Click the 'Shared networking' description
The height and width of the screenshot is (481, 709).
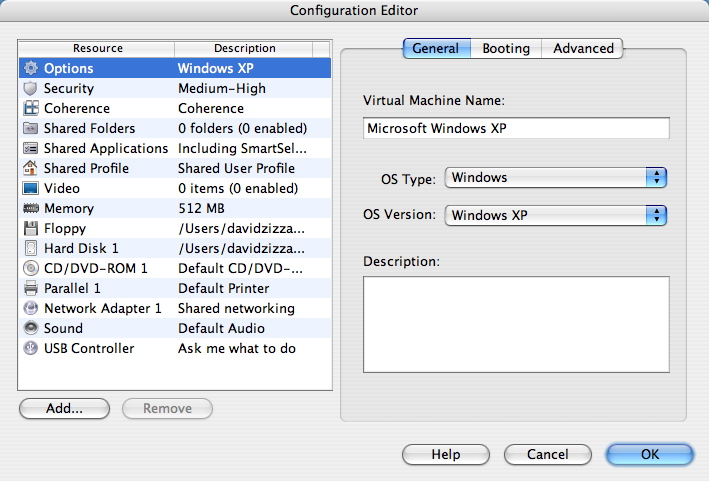click(x=236, y=308)
